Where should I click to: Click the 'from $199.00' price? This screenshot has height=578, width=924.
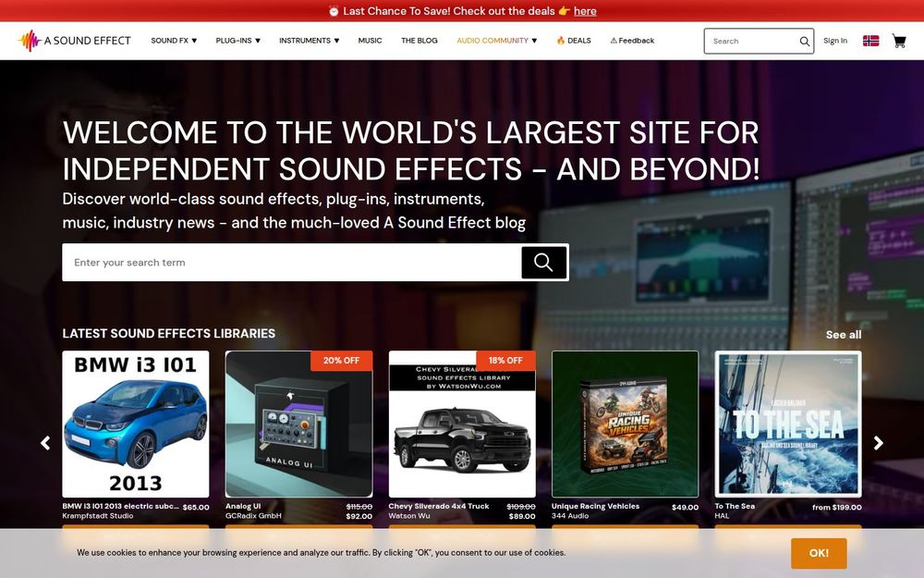click(x=837, y=507)
